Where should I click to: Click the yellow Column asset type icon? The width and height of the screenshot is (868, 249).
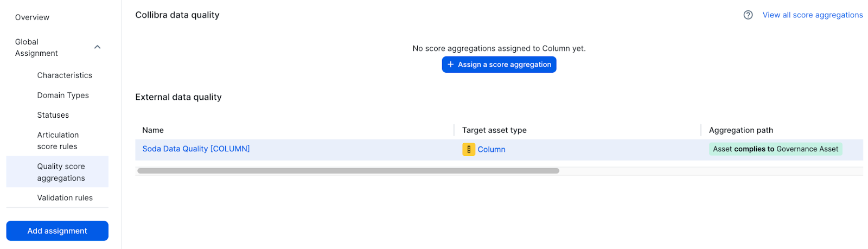469,149
